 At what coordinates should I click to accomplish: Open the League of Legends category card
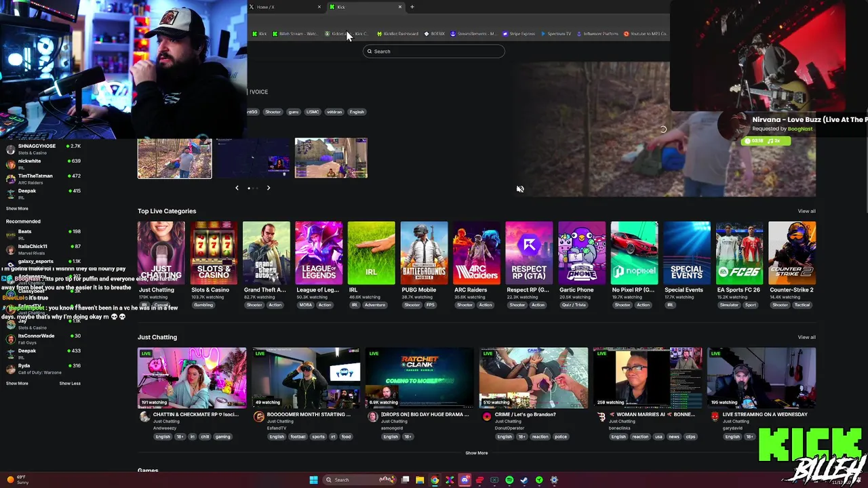[319, 253]
